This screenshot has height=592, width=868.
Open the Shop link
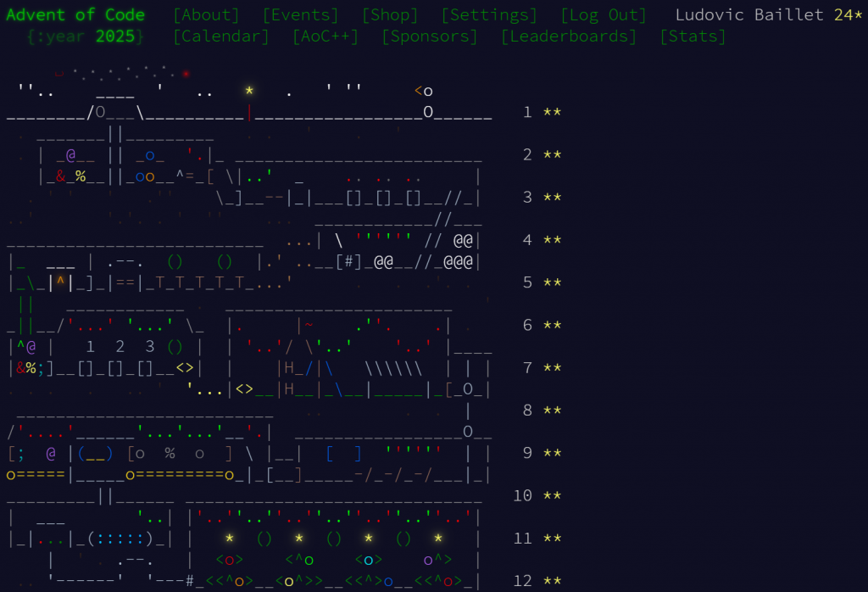point(390,14)
